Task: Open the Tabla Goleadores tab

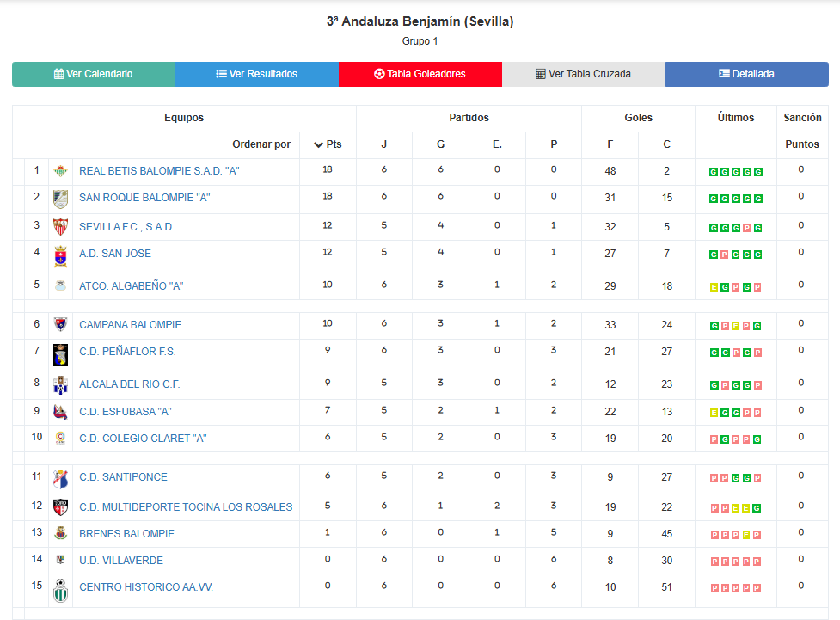Action: point(420,74)
